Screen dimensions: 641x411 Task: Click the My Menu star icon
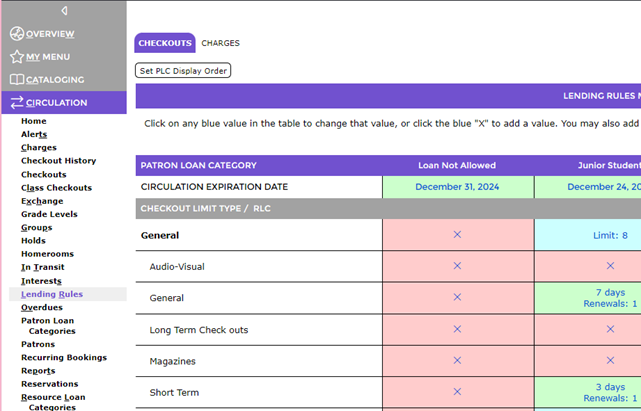(x=17, y=57)
